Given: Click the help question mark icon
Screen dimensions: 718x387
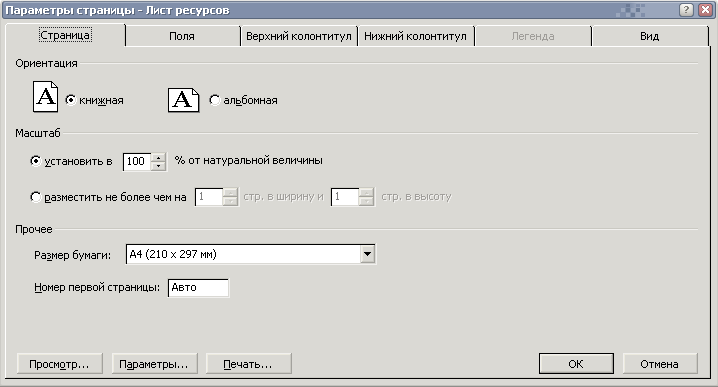Looking at the screenshot, I should pos(686,10).
